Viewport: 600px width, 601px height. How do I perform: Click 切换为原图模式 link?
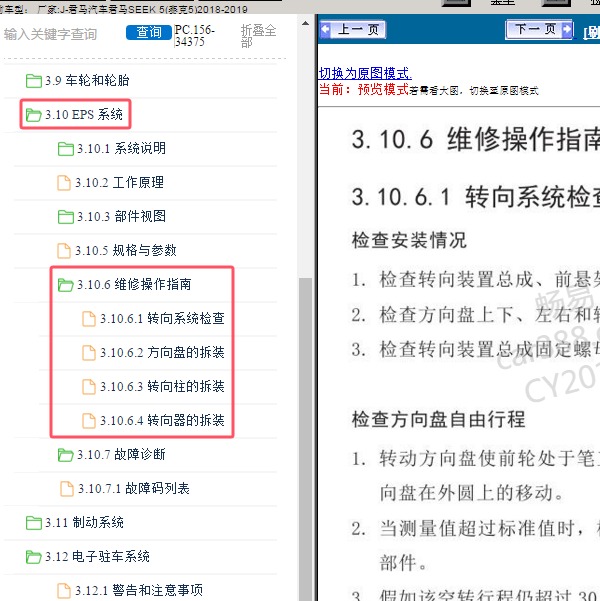pyautogui.click(x=365, y=73)
